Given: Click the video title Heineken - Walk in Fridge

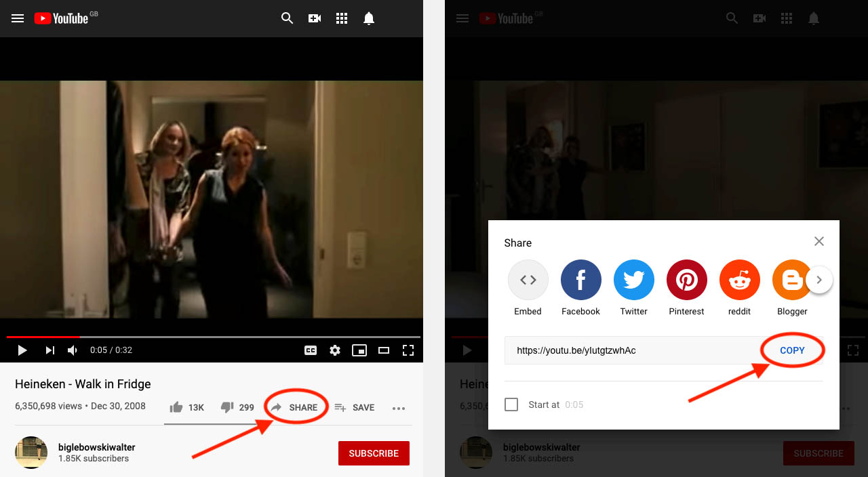Looking at the screenshot, I should [83, 384].
